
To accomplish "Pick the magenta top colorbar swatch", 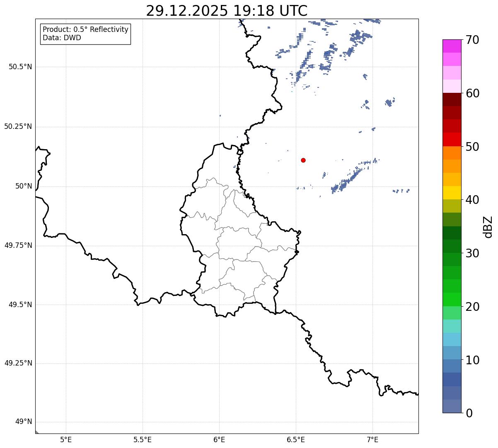I will tap(452, 46).
